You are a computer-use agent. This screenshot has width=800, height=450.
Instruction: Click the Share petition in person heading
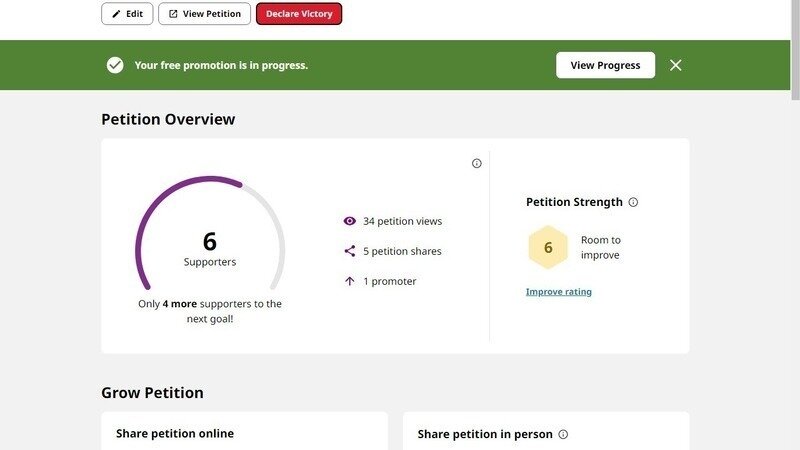(485, 434)
